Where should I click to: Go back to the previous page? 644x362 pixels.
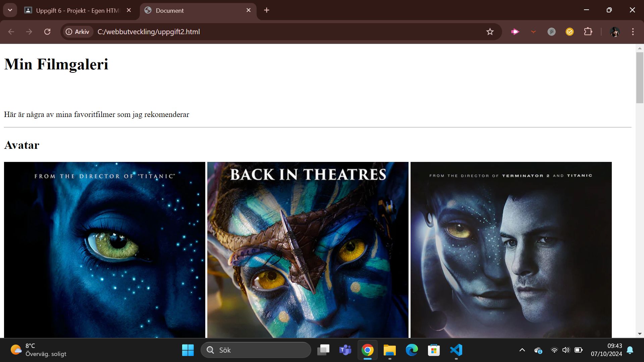(x=11, y=32)
